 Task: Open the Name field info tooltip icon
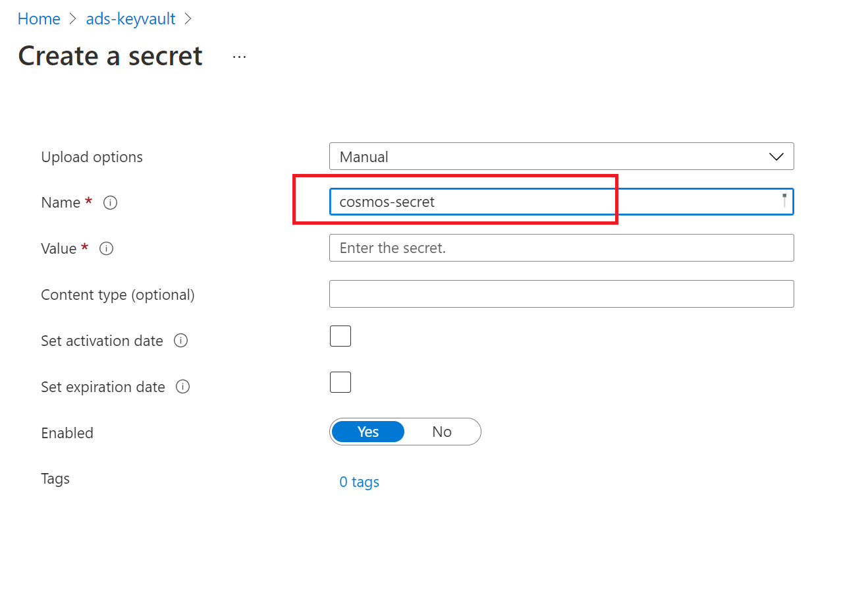(x=110, y=203)
